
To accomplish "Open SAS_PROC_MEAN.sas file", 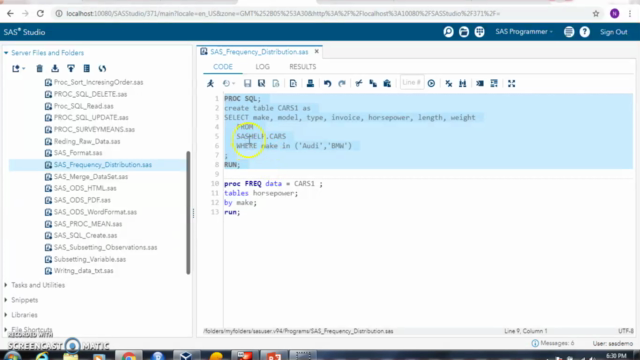I will 88,224.
